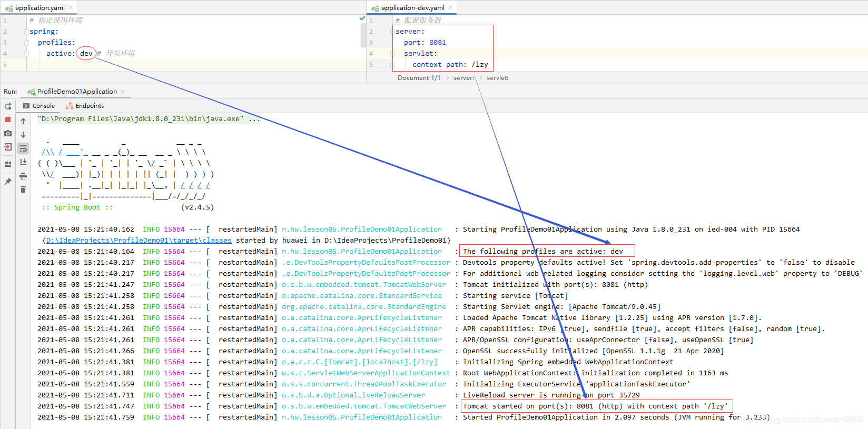Rerun ProfileDemo01Application with the green rerun icon
Screen dimensions: 868x429
[8, 106]
